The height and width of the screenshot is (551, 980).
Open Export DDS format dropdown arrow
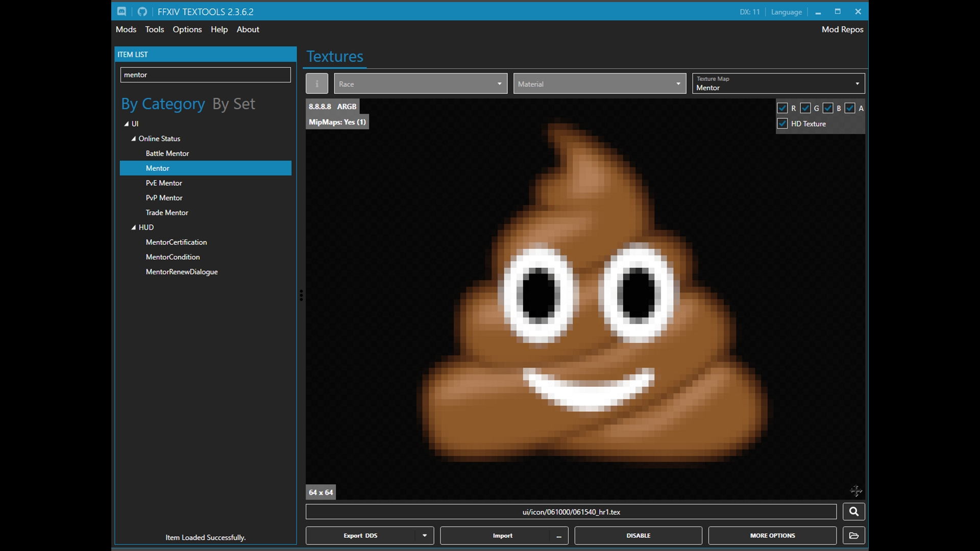pyautogui.click(x=425, y=536)
